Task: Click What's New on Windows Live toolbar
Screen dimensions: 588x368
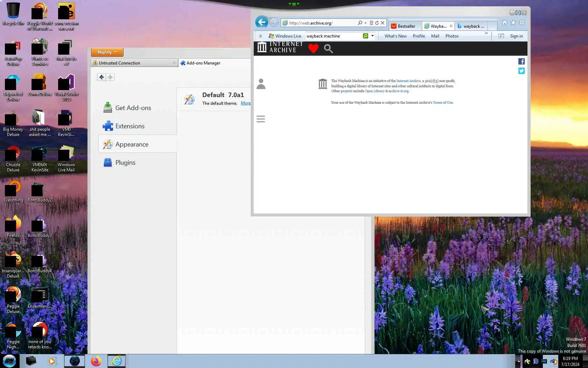Action: 395,36
